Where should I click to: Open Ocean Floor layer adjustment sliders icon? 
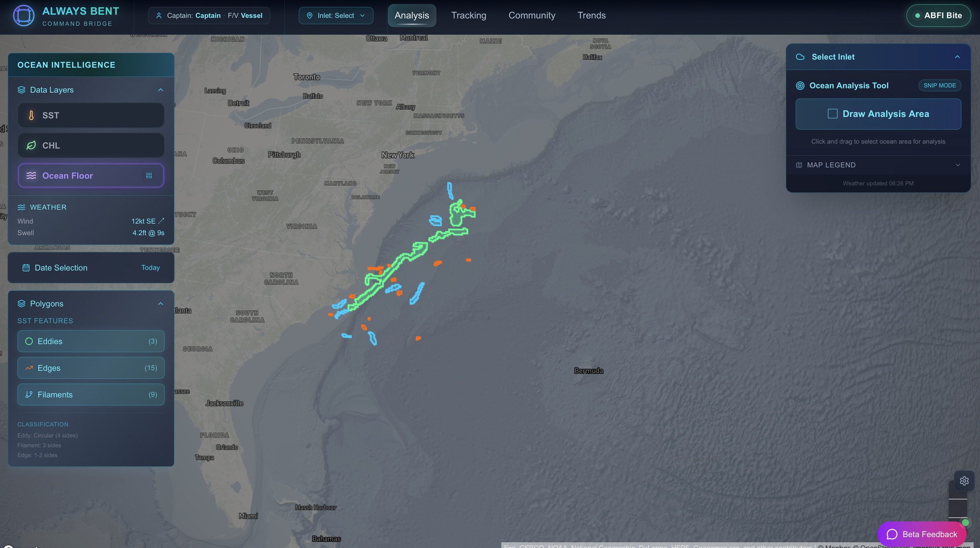149,175
